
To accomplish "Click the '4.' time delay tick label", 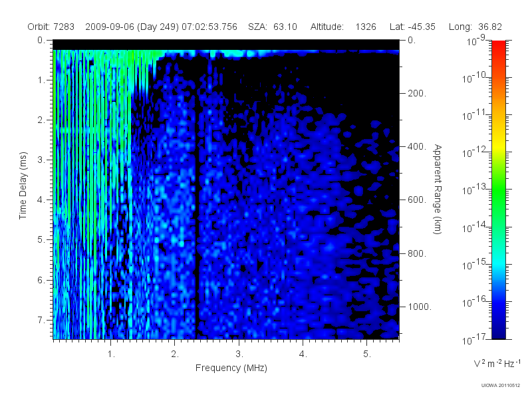I will pyautogui.click(x=41, y=200).
